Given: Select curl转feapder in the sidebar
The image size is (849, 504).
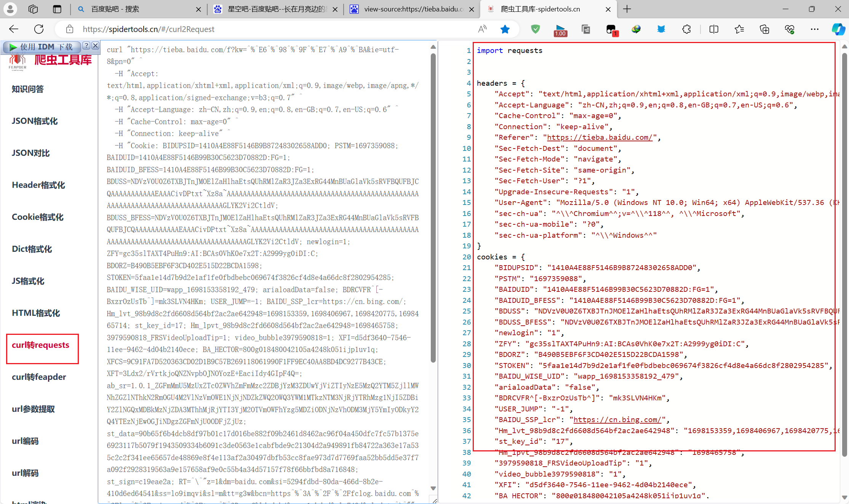Looking at the screenshot, I should click(39, 377).
